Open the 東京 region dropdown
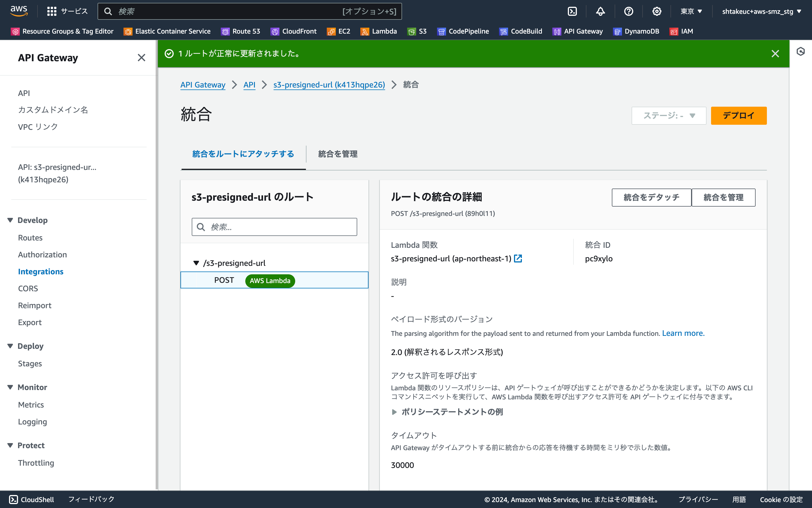The image size is (812, 508). tap(691, 11)
